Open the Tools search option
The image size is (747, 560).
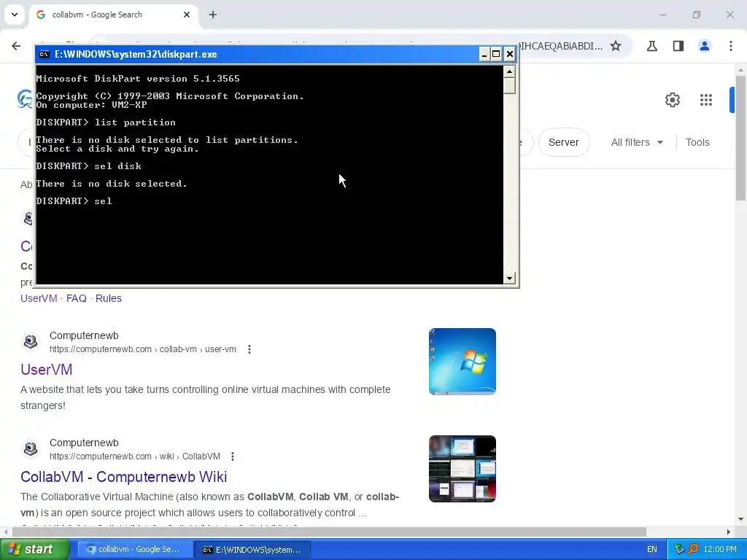tap(697, 142)
